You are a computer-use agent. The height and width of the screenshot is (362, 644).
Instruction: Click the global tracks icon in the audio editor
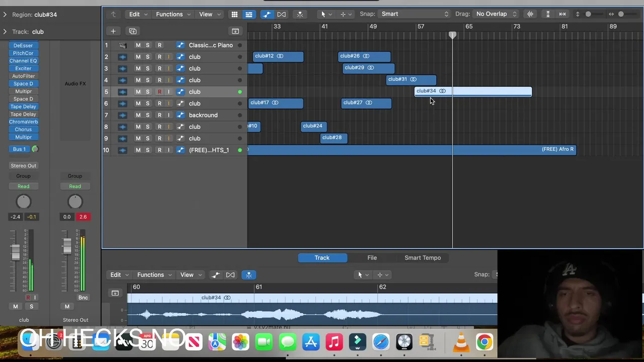(115, 293)
